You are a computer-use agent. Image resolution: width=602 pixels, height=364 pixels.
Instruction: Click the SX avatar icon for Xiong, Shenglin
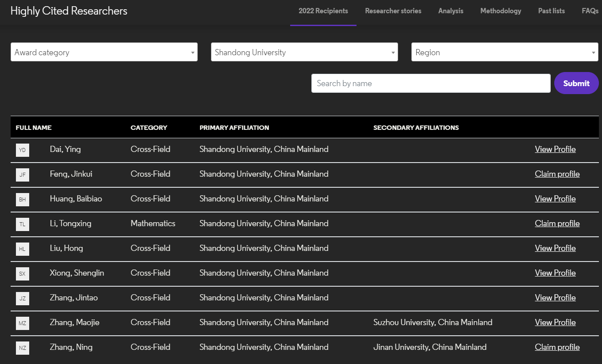pyautogui.click(x=22, y=274)
